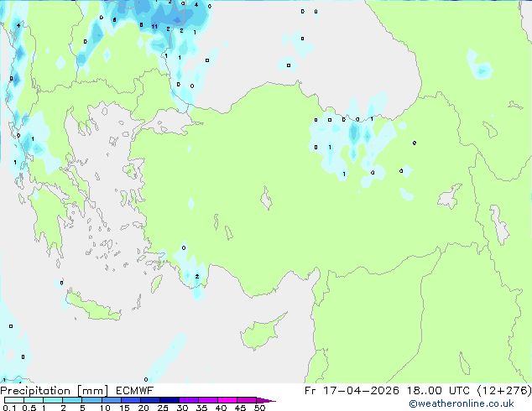
Task: Click the 'Precipitation' title word
Action: click(x=35, y=391)
